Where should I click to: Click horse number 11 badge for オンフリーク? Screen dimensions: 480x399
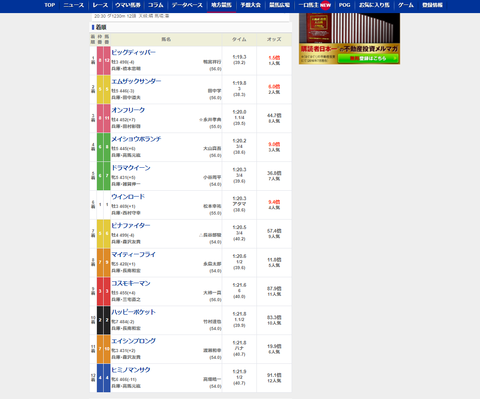(107, 118)
